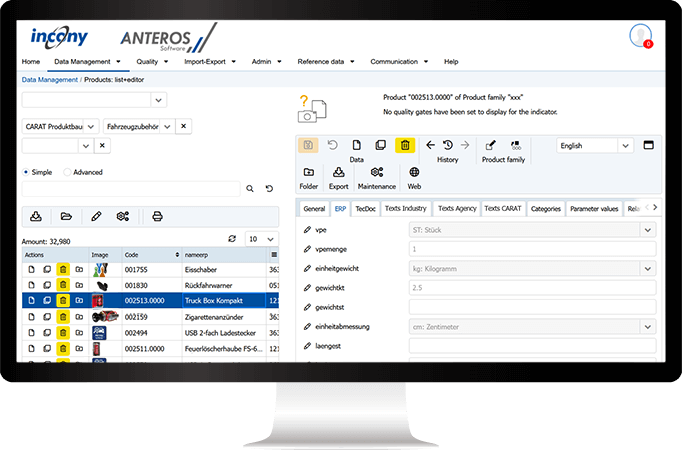
Task: Click the Export icon in the editor
Action: [338, 172]
